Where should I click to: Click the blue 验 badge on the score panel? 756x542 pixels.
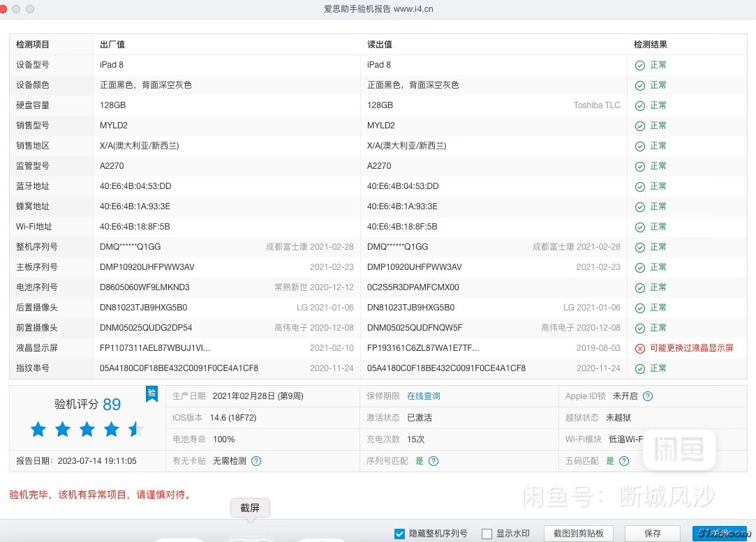pyautogui.click(x=151, y=394)
